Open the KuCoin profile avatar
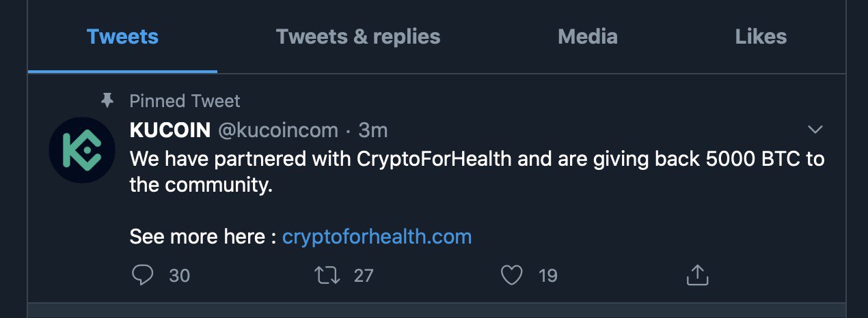 click(82, 149)
